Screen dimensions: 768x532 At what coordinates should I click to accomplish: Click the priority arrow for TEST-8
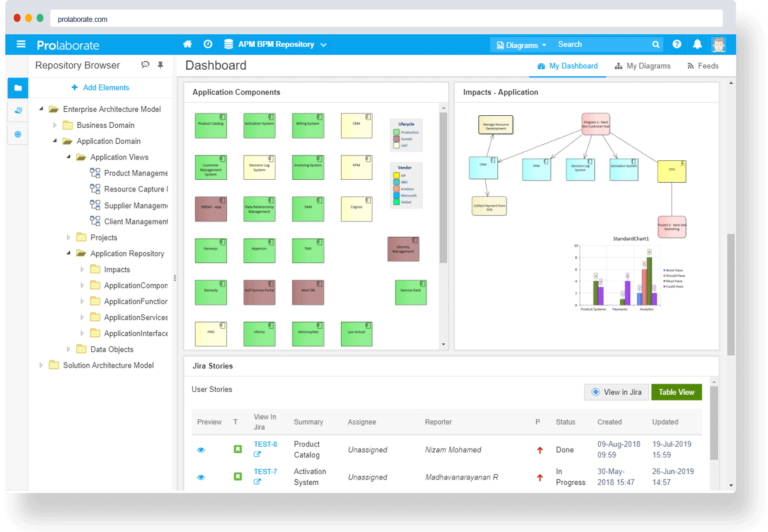539,450
